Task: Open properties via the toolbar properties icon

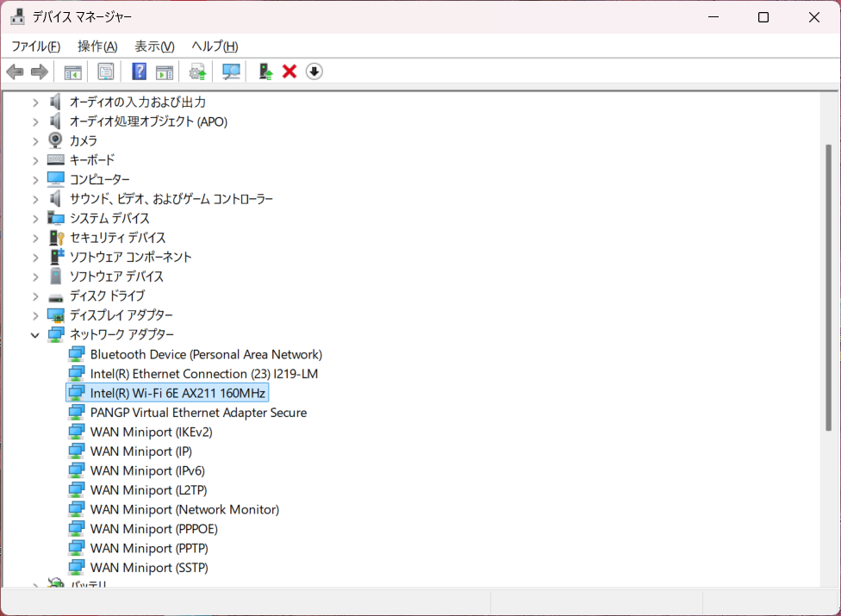Action: [x=106, y=72]
